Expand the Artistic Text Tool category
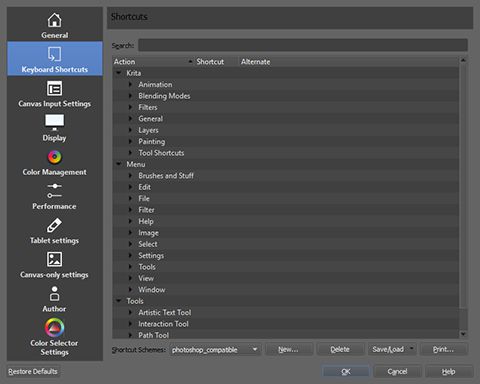Image resolution: width=480 pixels, height=384 pixels. tap(131, 312)
